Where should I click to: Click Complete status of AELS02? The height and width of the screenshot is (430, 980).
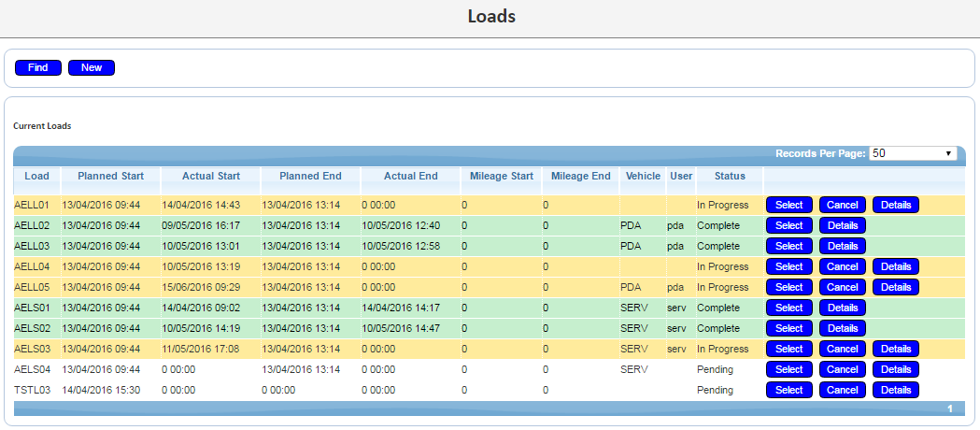(718, 329)
